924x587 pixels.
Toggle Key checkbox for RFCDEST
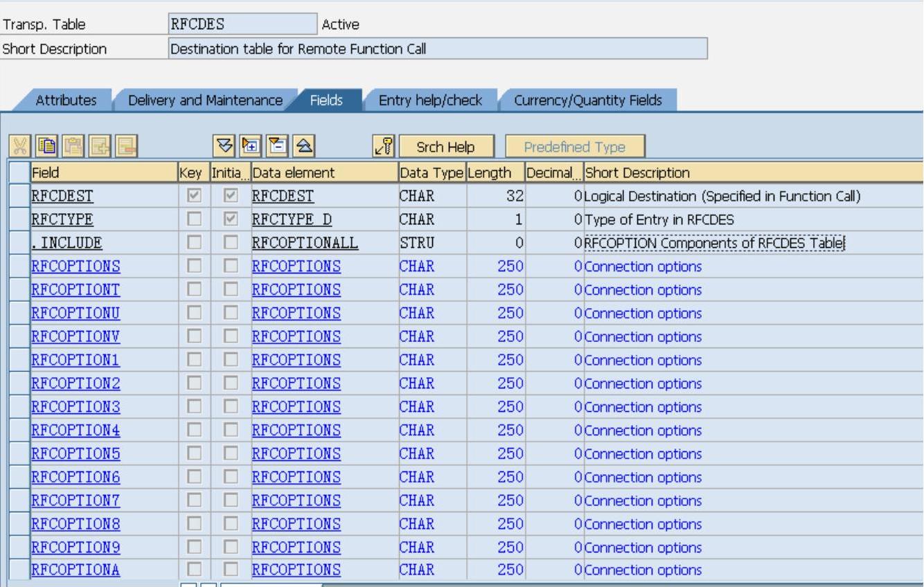tap(195, 196)
